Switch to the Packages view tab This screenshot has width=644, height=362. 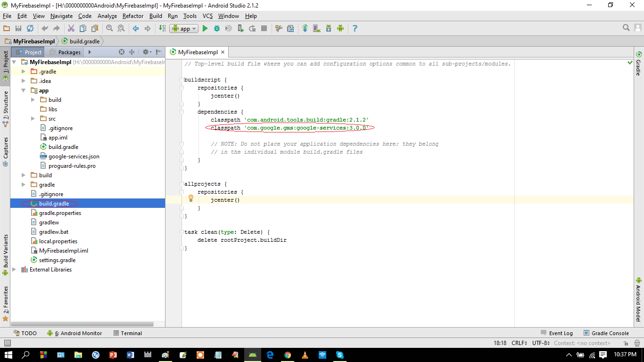click(65, 52)
